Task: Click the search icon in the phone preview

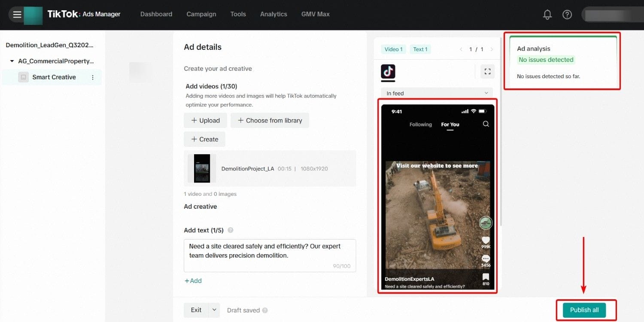Action: [x=486, y=124]
